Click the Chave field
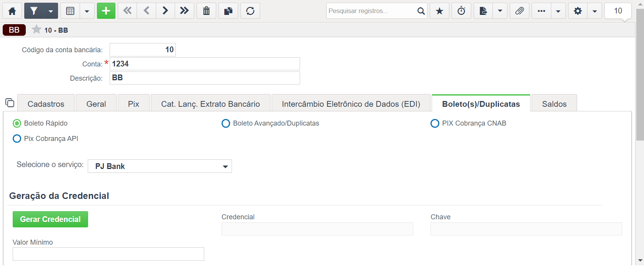The height and width of the screenshot is (270, 644). tap(526, 229)
